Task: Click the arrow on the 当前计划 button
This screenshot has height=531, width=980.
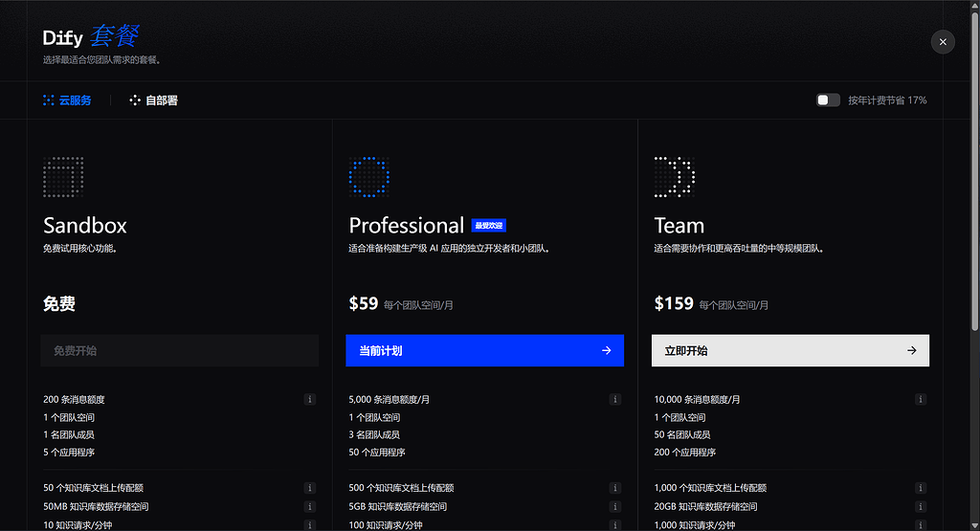Action: tap(606, 350)
